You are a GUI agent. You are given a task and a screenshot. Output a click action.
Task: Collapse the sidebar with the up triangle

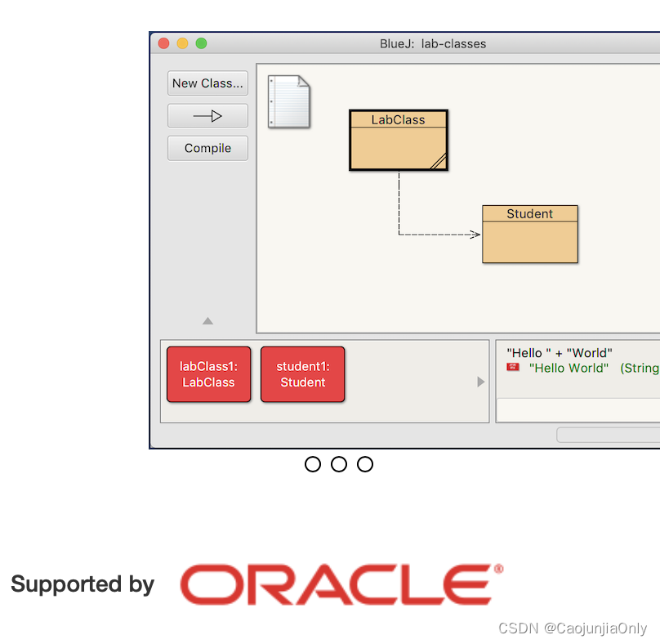[207, 321]
